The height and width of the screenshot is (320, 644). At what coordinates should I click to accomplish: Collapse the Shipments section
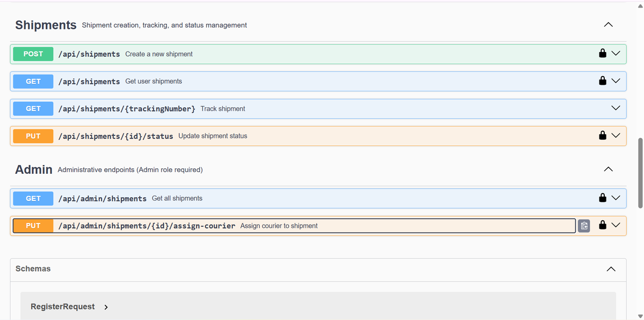(x=608, y=25)
